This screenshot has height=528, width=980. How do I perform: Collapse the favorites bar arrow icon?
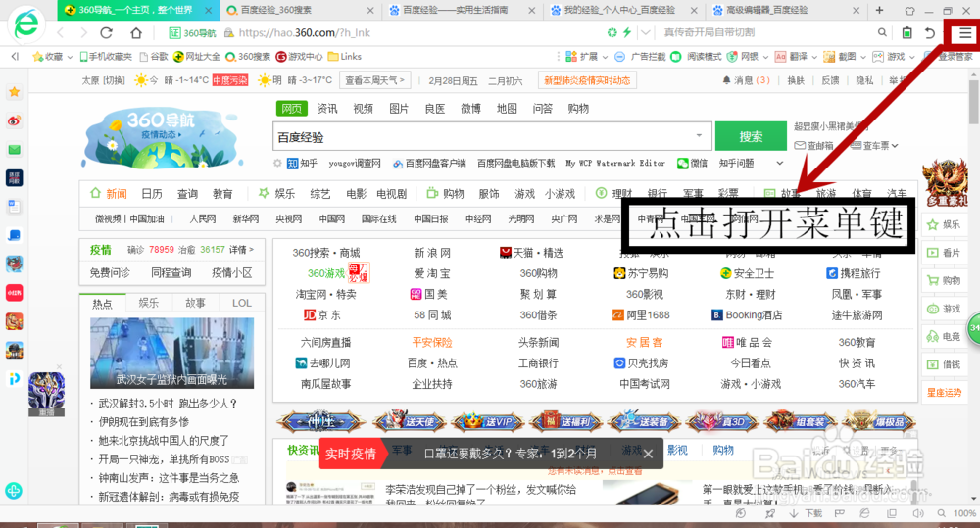(15, 56)
